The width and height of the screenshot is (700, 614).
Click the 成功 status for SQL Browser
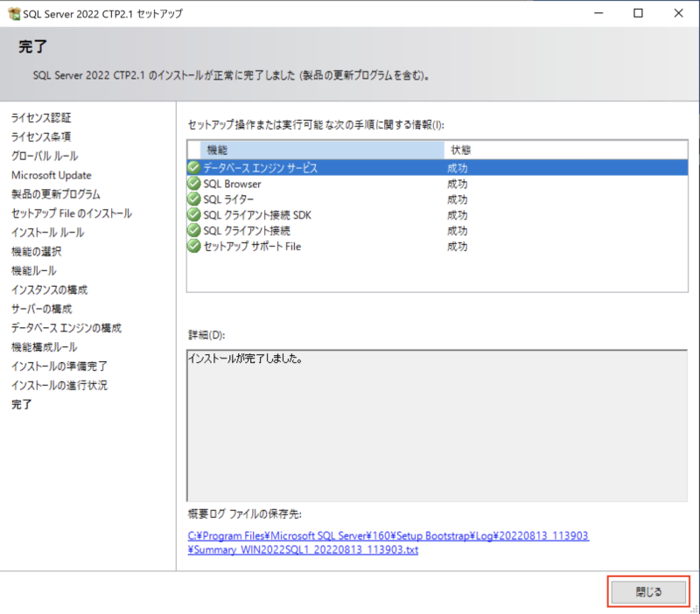pyautogui.click(x=457, y=184)
